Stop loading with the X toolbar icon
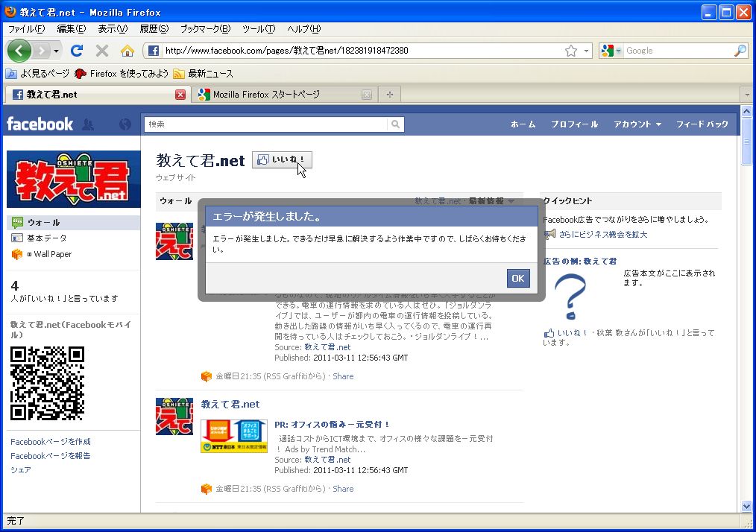This screenshot has width=756, height=532. point(101,51)
